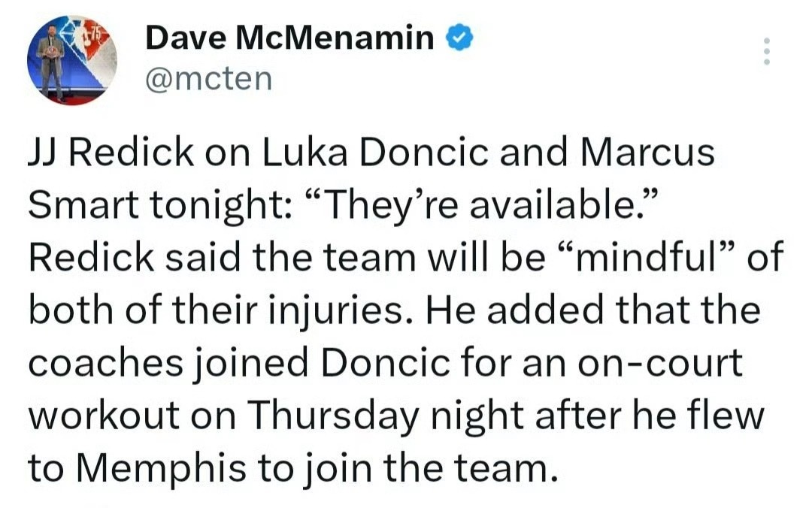Click the quote "They're available."

[x=482, y=206]
